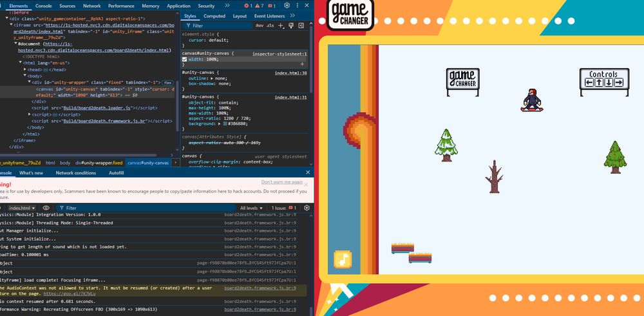Image resolution: width=644 pixels, height=316 pixels.
Task: Click the yellow warning count badge
Action: pos(259,6)
